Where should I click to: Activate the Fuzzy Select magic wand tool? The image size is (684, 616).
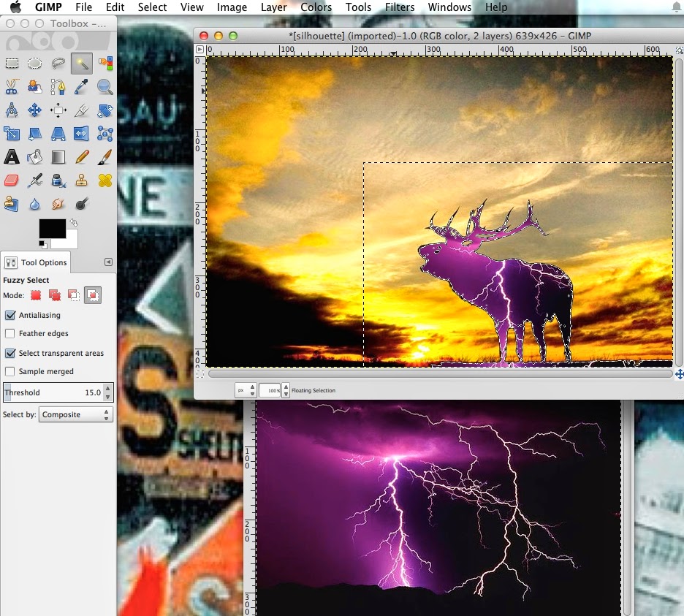tap(82, 64)
